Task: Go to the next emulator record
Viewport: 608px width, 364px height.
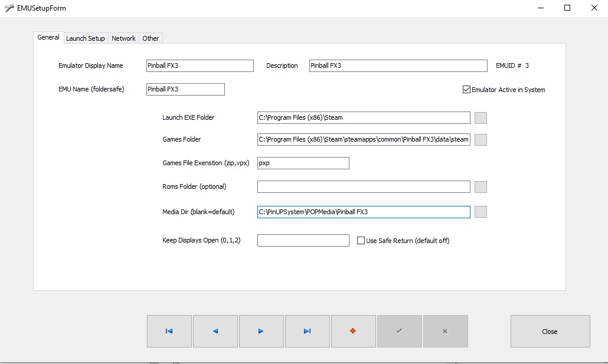Action: (x=261, y=332)
